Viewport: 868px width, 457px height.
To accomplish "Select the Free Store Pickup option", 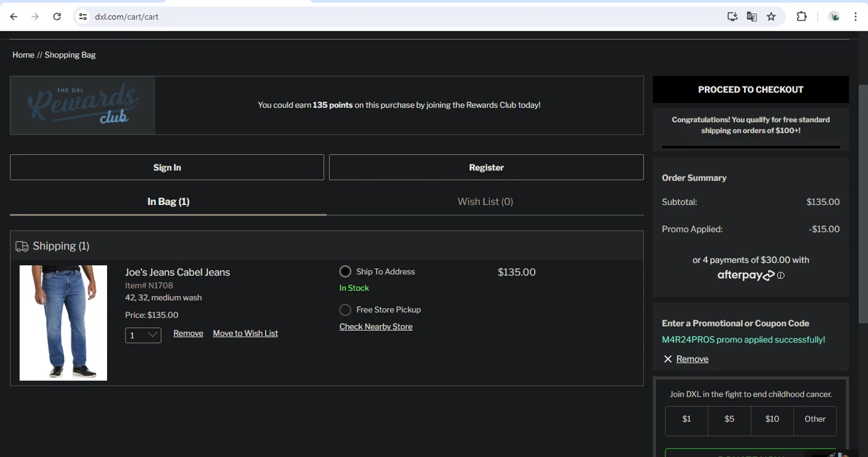I will 345,310.
